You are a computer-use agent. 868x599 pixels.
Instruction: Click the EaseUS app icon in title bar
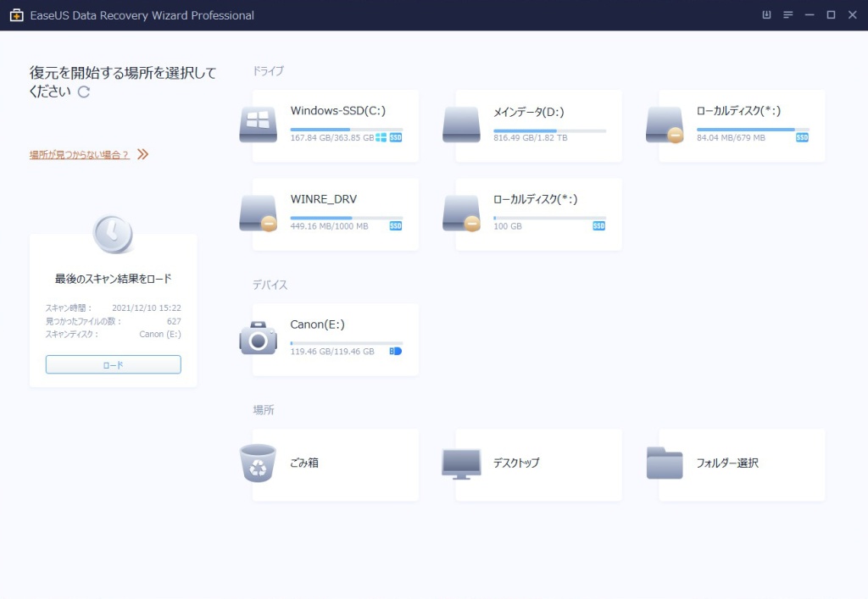17,15
